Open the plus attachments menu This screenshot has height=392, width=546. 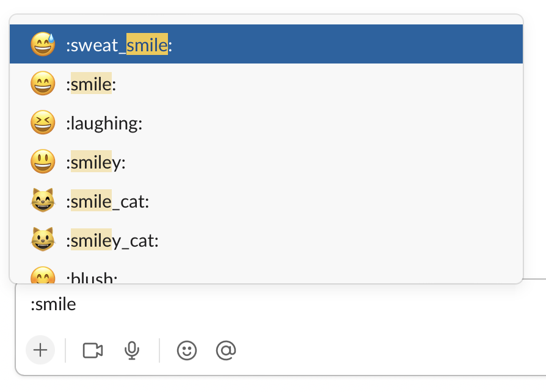click(x=40, y=350)
